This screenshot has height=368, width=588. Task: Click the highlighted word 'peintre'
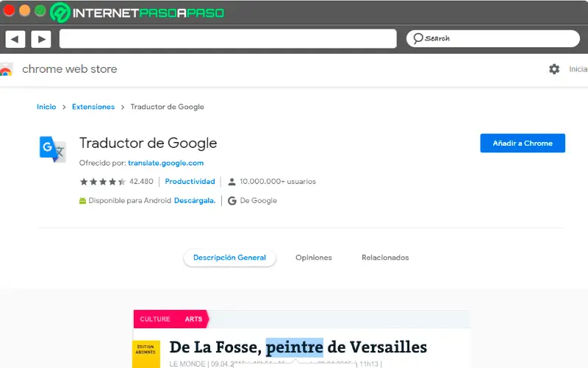295,347
